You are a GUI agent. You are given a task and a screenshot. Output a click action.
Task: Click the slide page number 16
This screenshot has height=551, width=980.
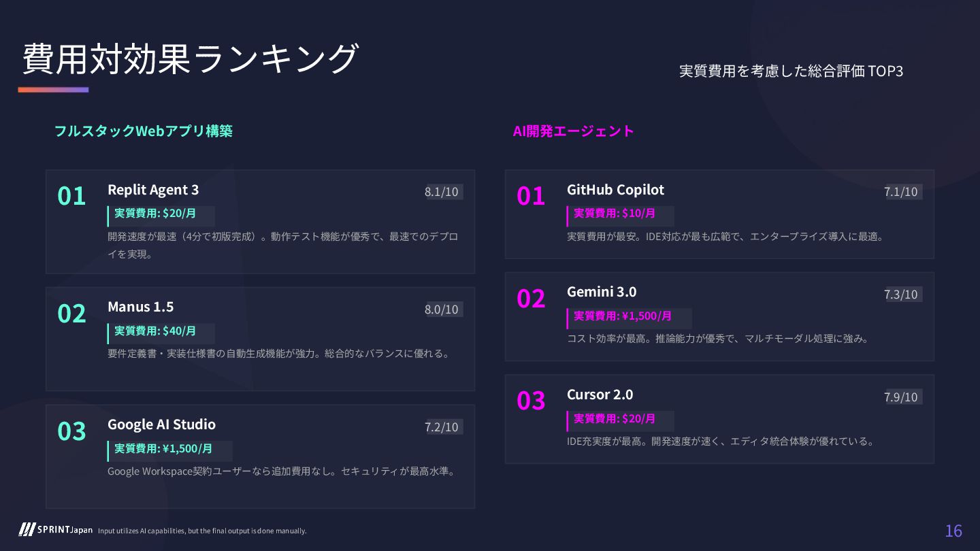[x=953, y=531]
